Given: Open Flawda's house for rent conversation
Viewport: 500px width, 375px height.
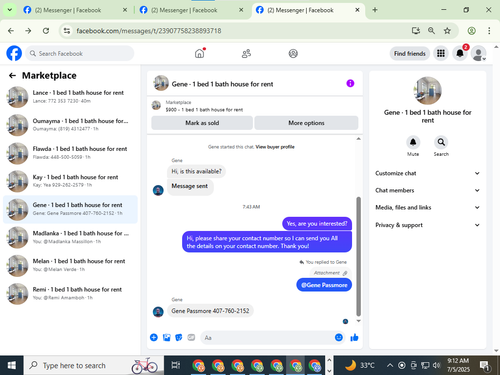Looking at the screenshot, I should (70, 153).
